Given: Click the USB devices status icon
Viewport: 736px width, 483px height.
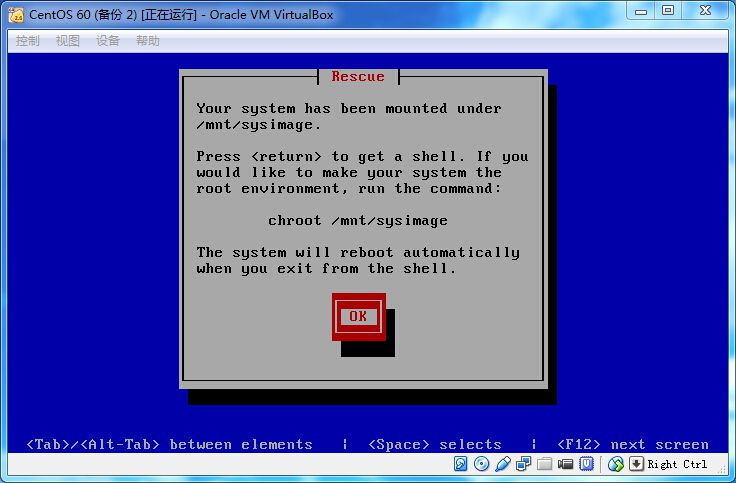Looking at the screenshot, I should point(502,464).
